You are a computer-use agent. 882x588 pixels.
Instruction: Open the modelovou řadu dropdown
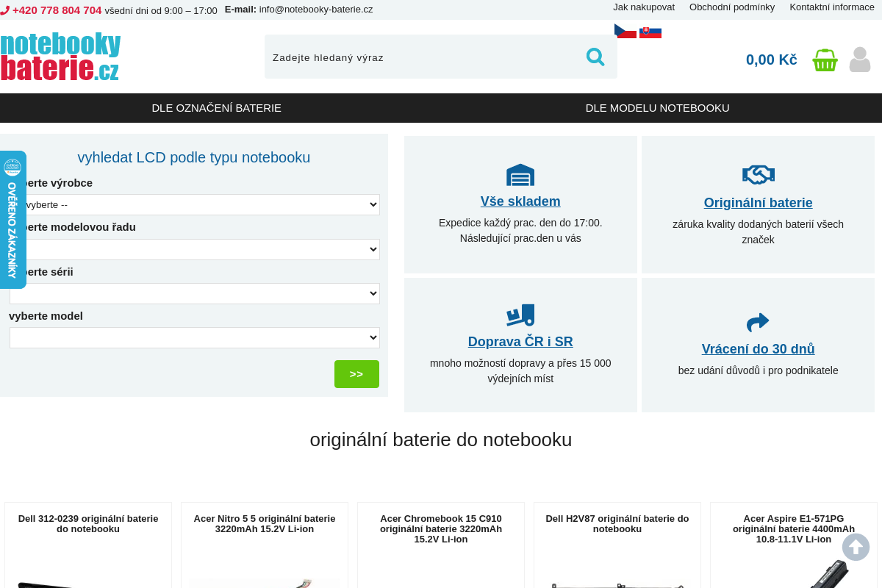click(195, 249)
